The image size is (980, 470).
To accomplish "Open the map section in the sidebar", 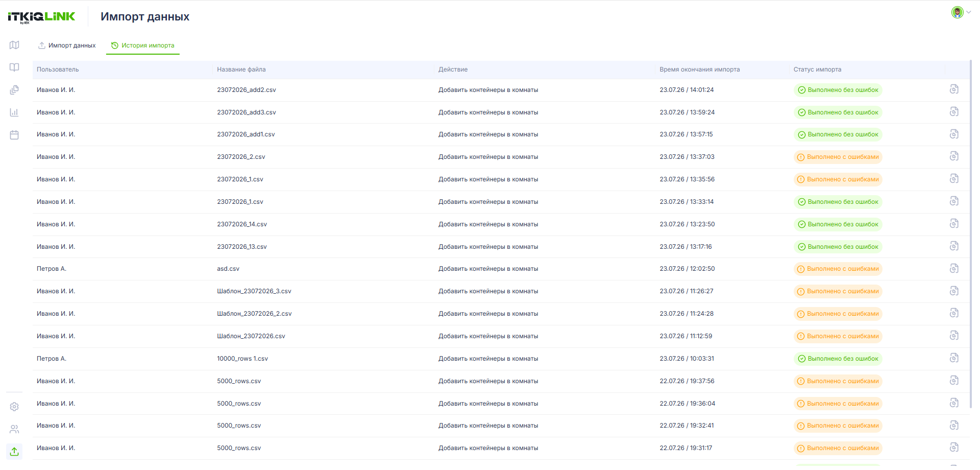I will point(14,45).
